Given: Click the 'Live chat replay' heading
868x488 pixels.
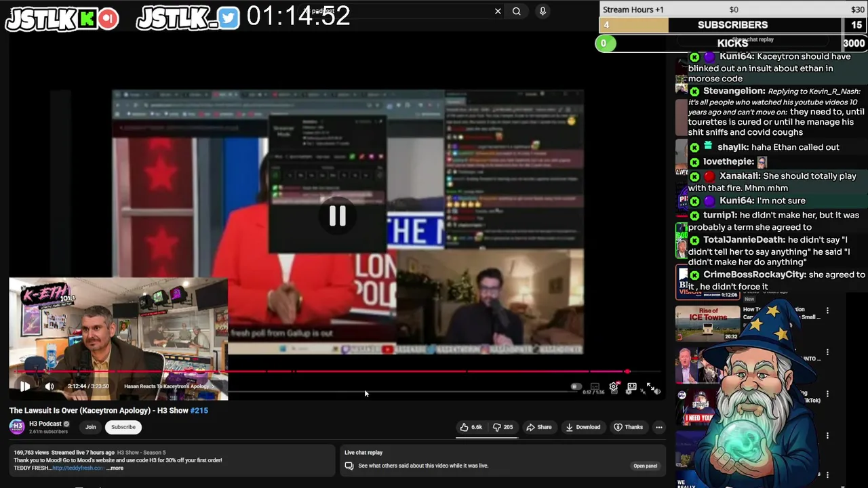Looking at the screenshot, I should [x=363, y=452].
